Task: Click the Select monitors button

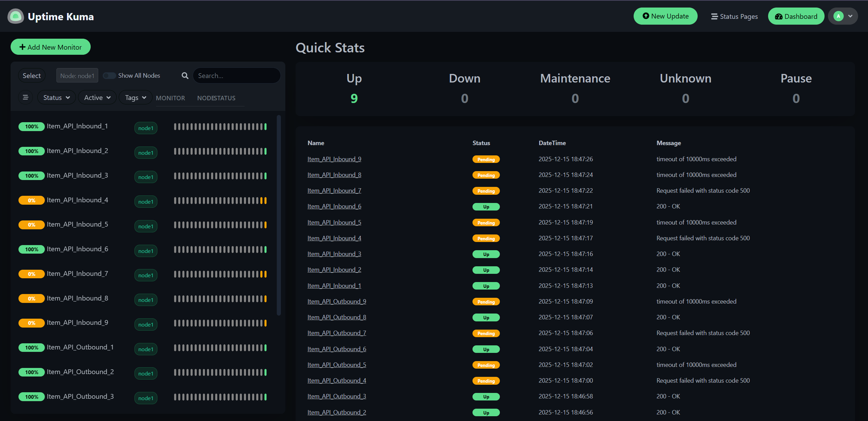Action: click(31, 76)
